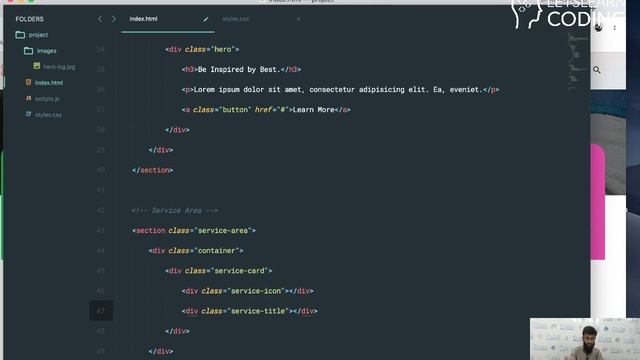
Task: Click the webcam video thumbnail
Action: pos(585,339)
